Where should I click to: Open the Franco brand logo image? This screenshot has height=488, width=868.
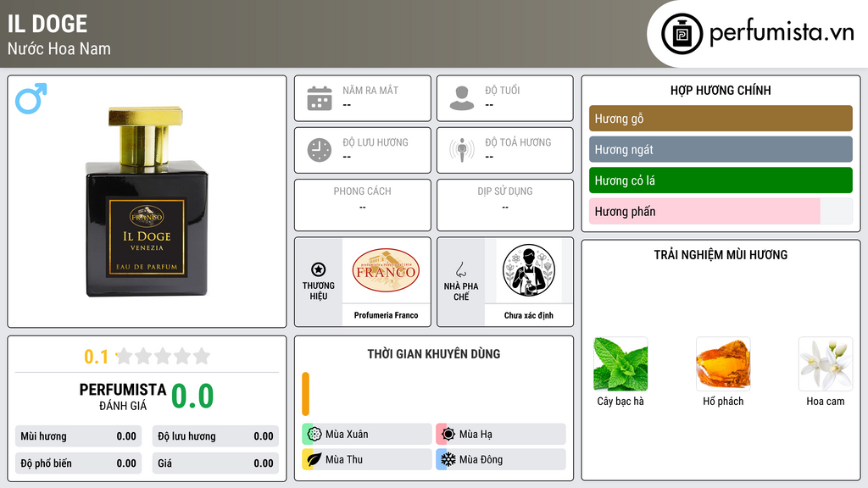tap(386, 270)
